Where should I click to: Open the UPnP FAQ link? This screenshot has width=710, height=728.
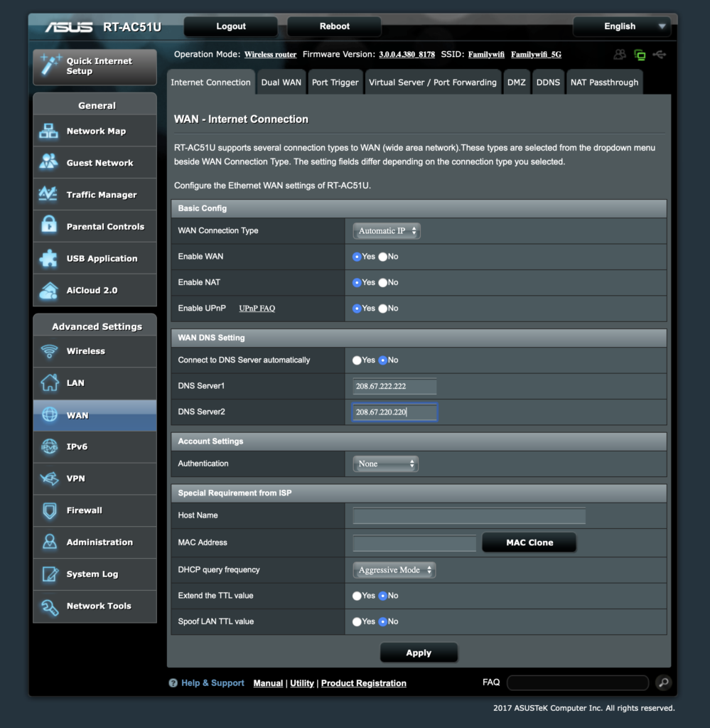point(257,309)
